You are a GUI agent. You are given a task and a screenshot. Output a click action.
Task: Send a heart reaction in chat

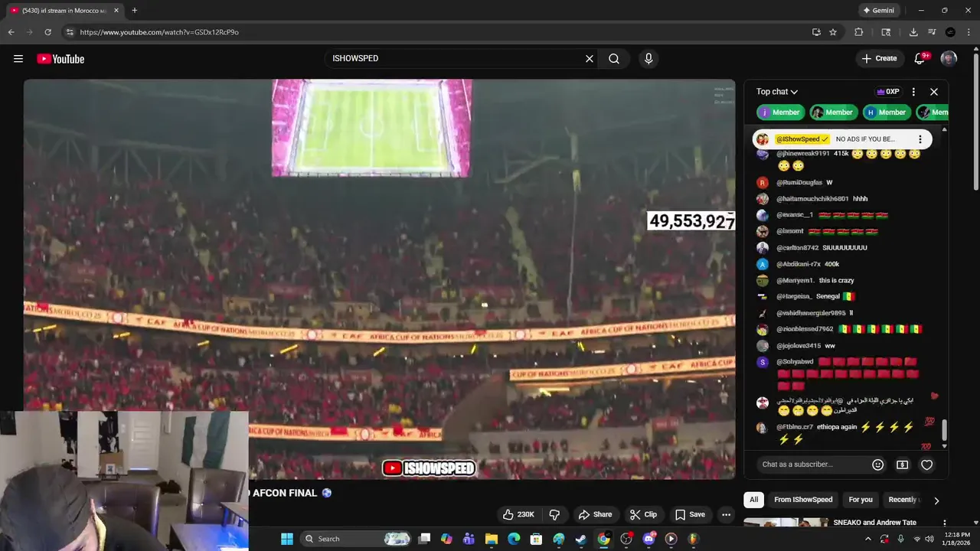coord(927,465)
